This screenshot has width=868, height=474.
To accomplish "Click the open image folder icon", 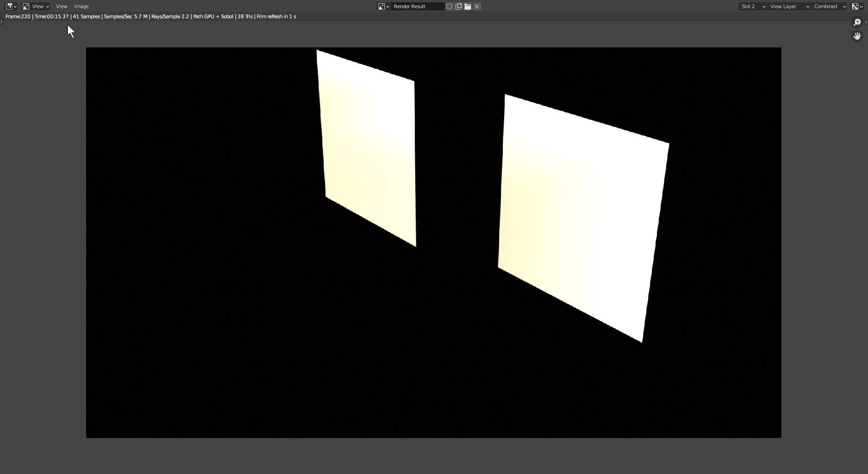I will [468, 6].
